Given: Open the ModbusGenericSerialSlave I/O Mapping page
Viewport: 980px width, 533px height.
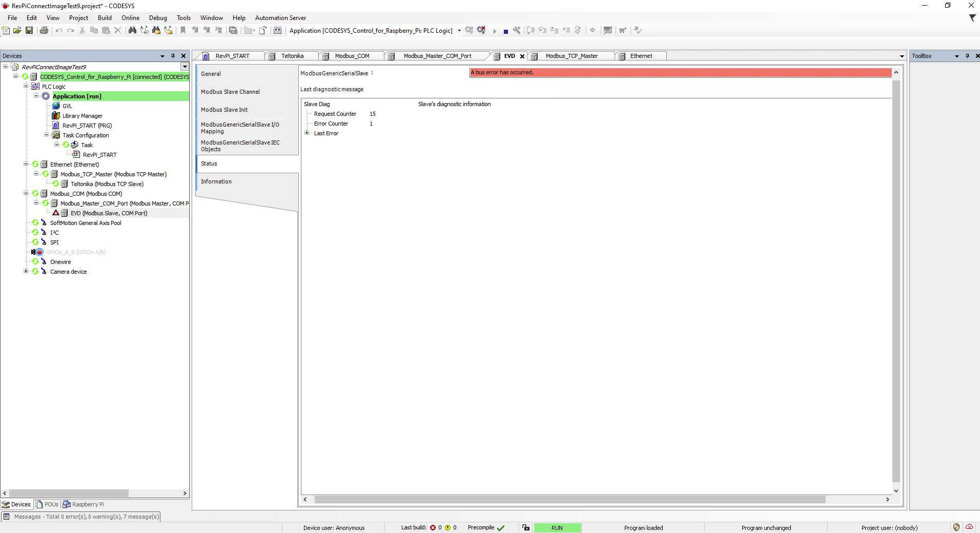Looking at the screenshot, I should coord(240,128).
